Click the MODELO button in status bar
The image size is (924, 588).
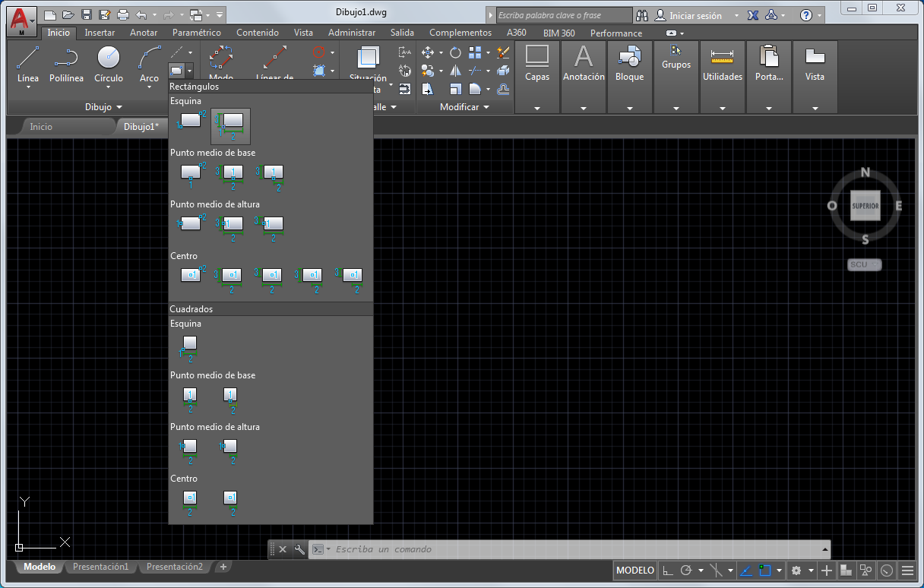coord(634,571)
